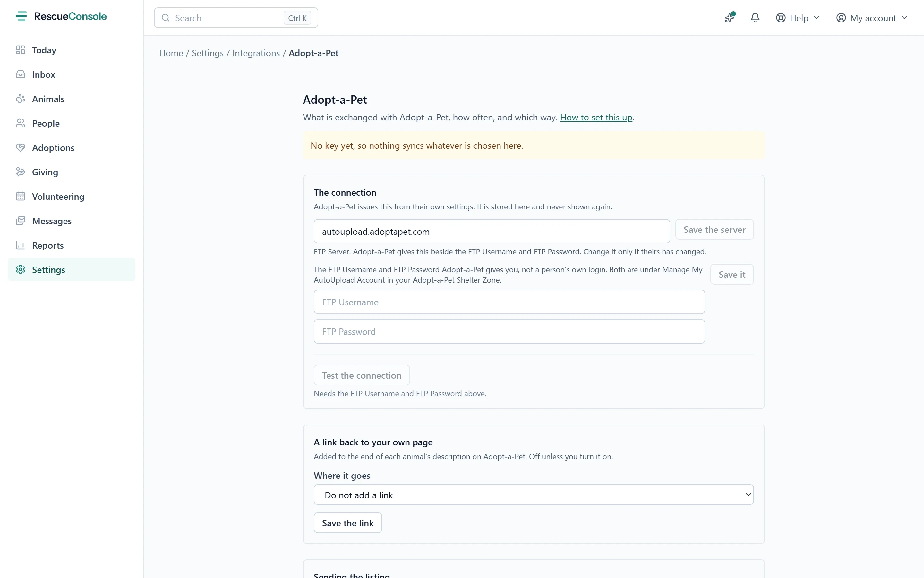Focus the Search field
Screen dimensions: 924x578
point(236,18)
